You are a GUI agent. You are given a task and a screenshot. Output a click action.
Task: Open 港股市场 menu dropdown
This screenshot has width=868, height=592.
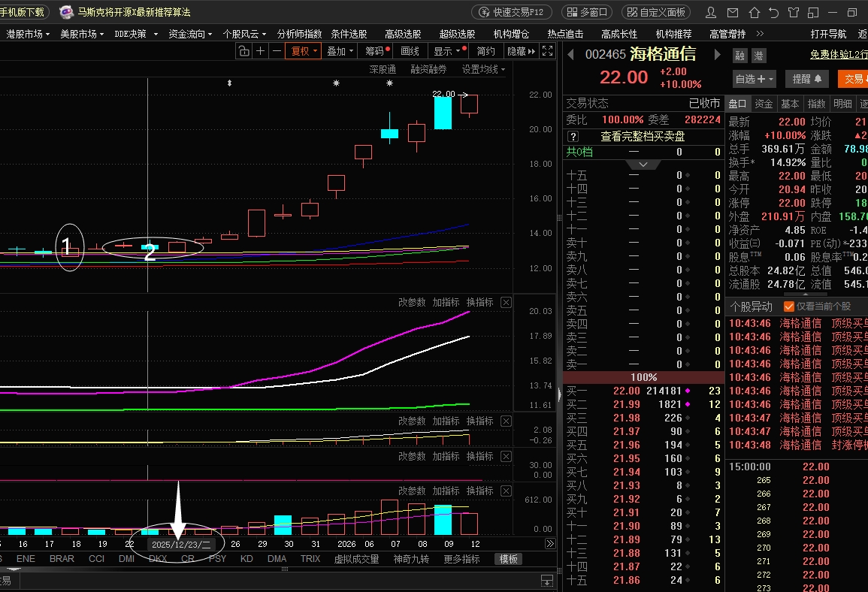pyautogui.click(x=28, y=35)
